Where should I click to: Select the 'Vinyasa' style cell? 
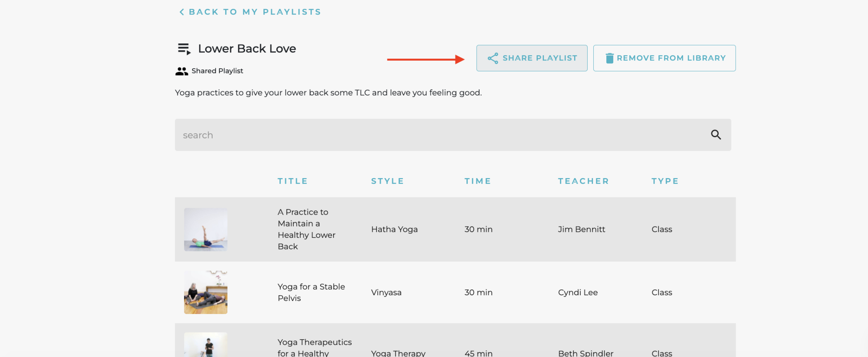386,292
